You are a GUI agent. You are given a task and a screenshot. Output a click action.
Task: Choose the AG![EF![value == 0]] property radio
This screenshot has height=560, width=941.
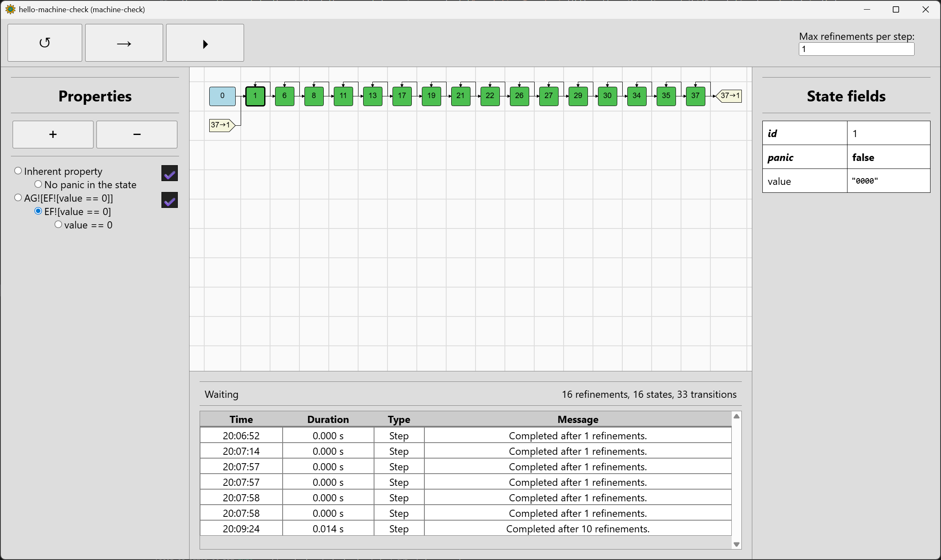(x=18, y=198)
